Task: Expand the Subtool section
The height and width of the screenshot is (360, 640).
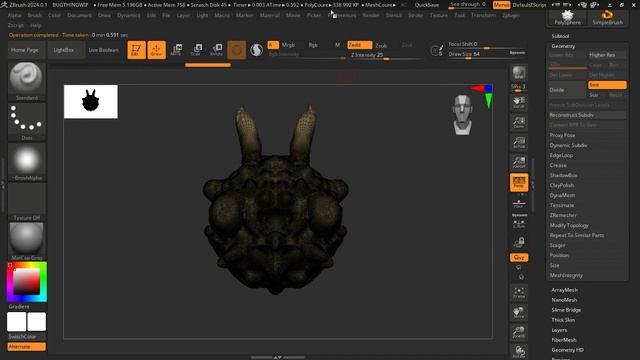Action: click(560, 36)
